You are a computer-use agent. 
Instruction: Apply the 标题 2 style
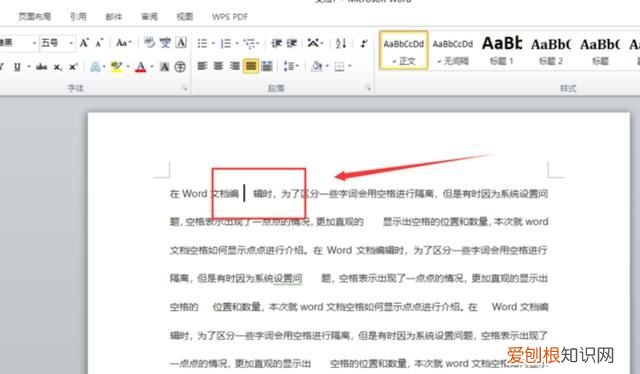tap(551, 50)
